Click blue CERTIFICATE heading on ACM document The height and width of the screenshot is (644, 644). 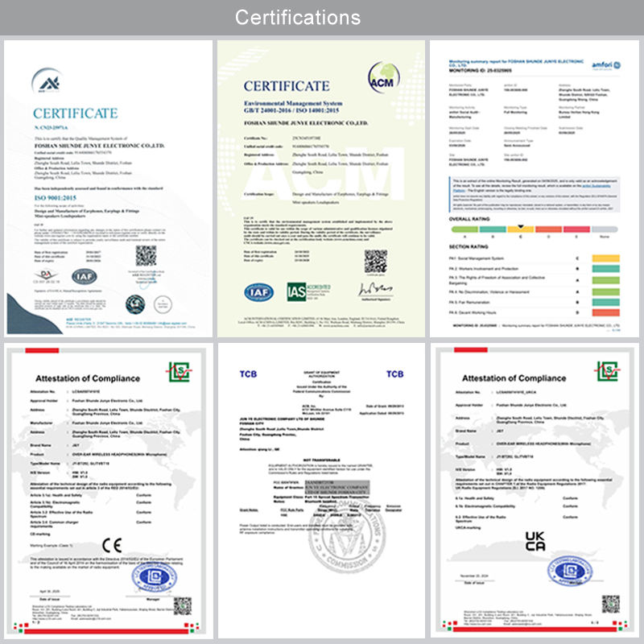[x=287, y=86]
